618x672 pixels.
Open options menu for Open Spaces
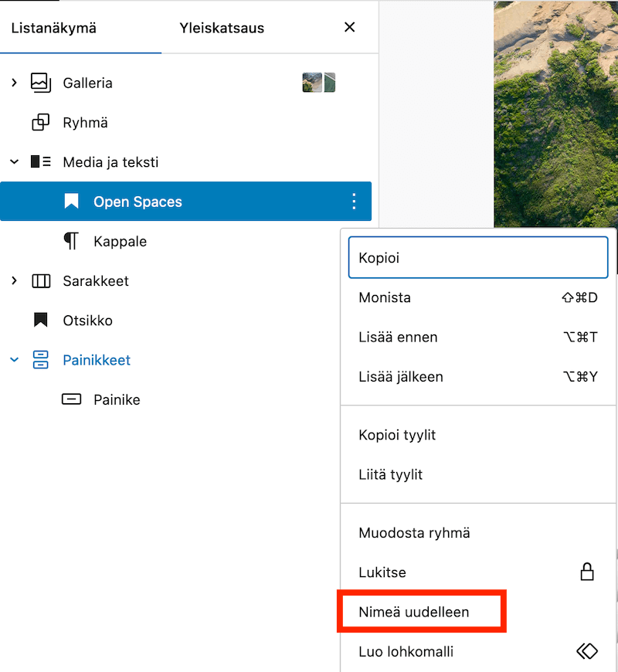[x=354, y=201]
